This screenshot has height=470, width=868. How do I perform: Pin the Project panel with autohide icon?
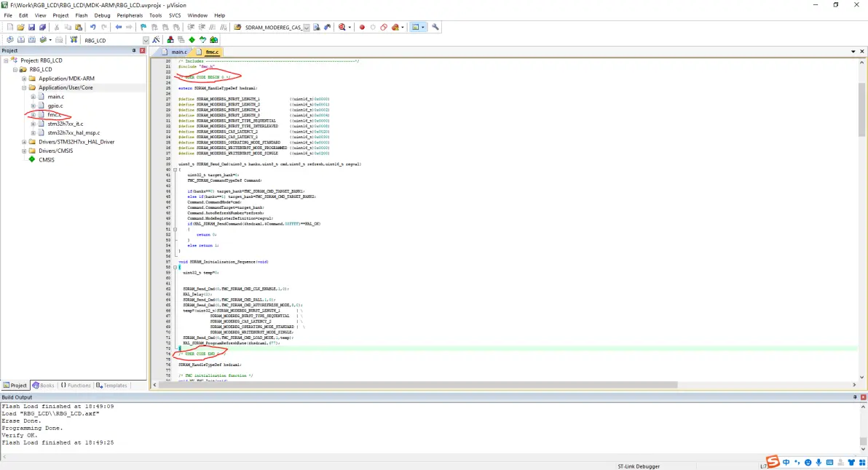click(133, 51)
